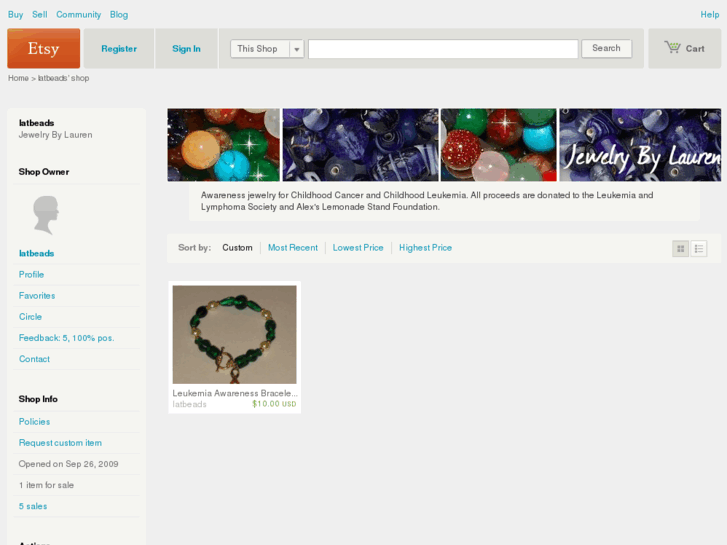Viewport: 727px width, 545px height.
Task: Open the Favorites link
Action: [37, 295]
